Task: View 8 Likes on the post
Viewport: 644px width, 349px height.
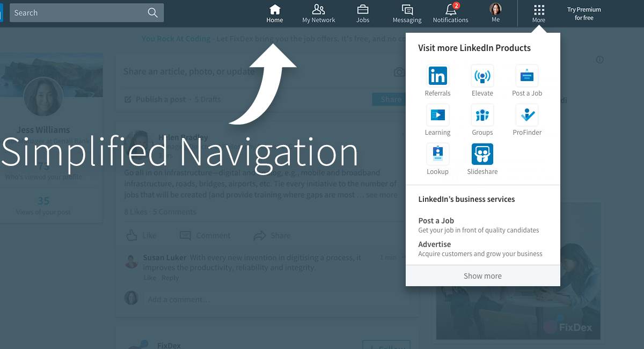Action: tap(135, 212)
